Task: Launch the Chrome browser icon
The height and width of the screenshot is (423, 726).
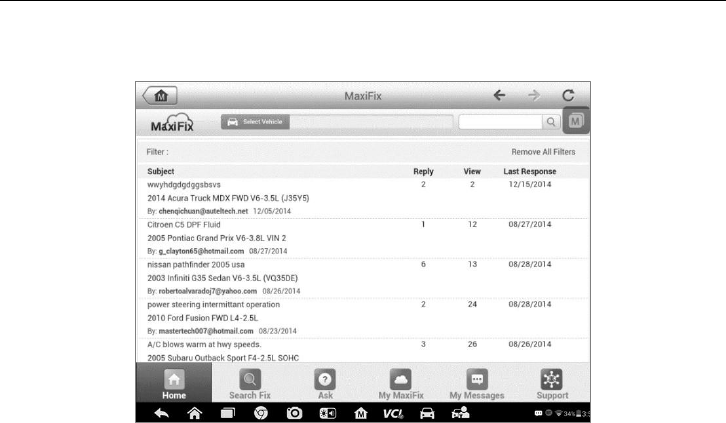Action: tap(261, 413)
